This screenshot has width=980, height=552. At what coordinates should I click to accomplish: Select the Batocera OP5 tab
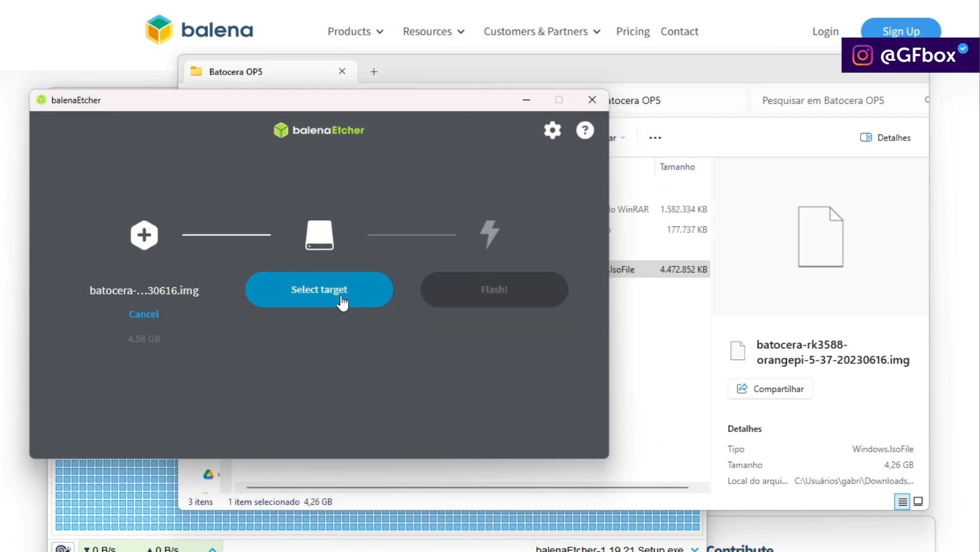point(268,72)
